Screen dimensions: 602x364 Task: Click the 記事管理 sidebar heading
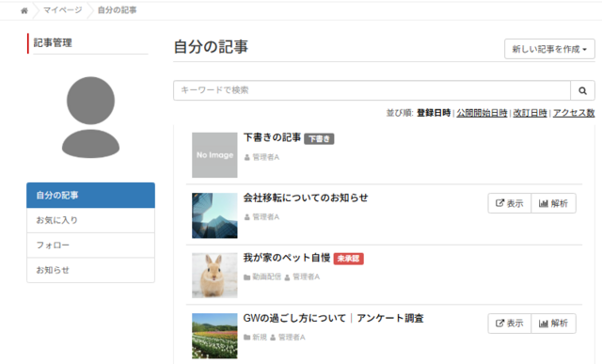(53, 42)
